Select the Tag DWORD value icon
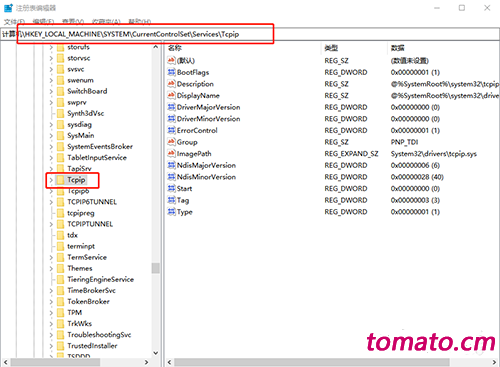 171,200
